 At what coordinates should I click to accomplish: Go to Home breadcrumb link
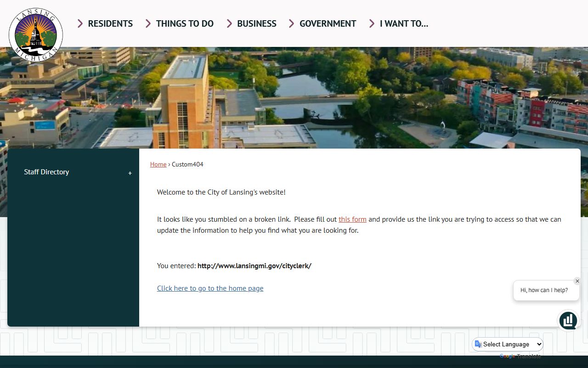(x=158, y=164)
